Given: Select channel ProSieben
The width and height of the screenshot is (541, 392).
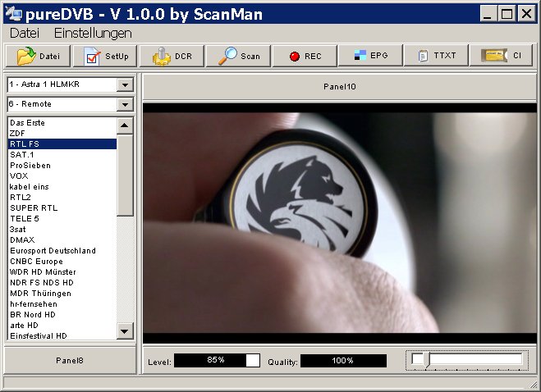Looking at the screenshot, I should point(62,166).
